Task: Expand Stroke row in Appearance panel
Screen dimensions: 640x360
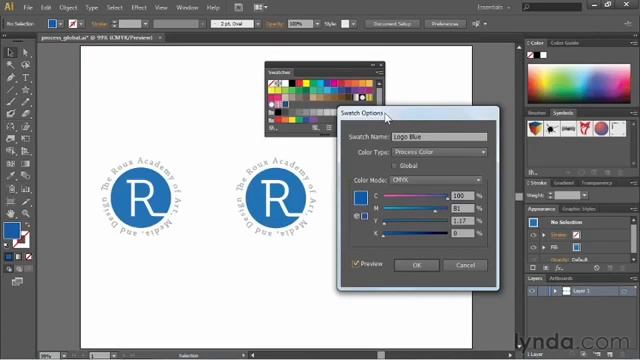Action: [544, 235]
